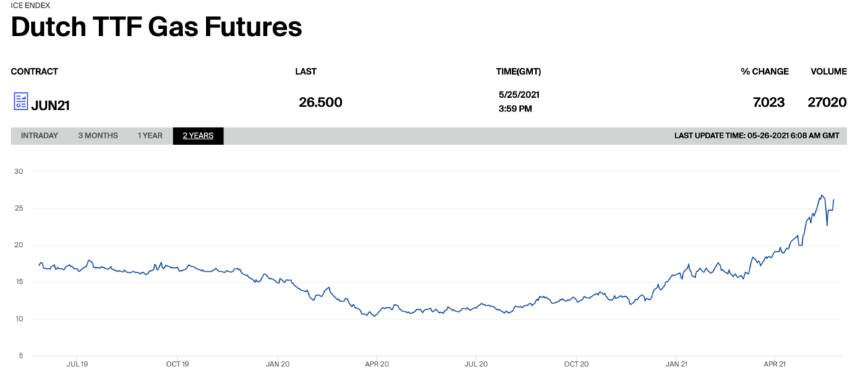Click the JAN 21 x-axis label

(x=676, y=364)
